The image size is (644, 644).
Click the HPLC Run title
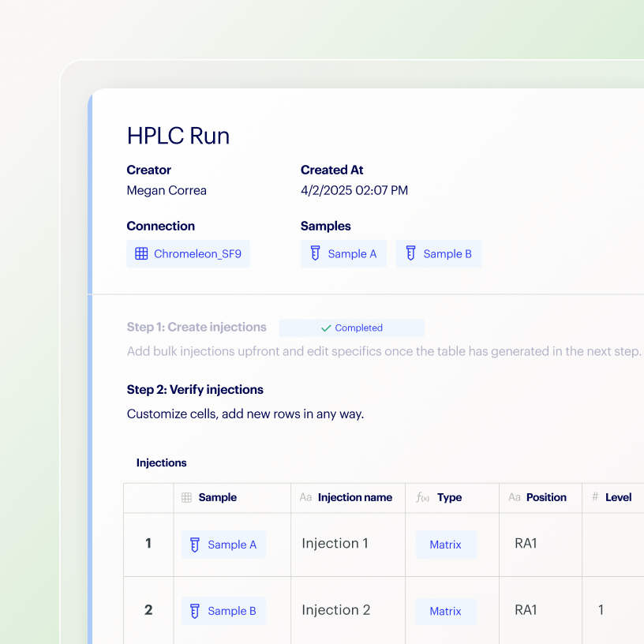pos(178,136)
